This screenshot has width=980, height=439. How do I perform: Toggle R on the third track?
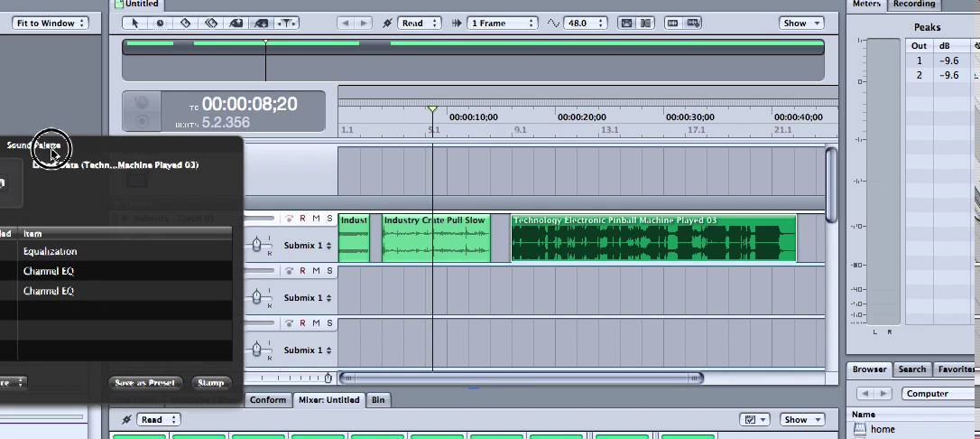click(302, 323)
